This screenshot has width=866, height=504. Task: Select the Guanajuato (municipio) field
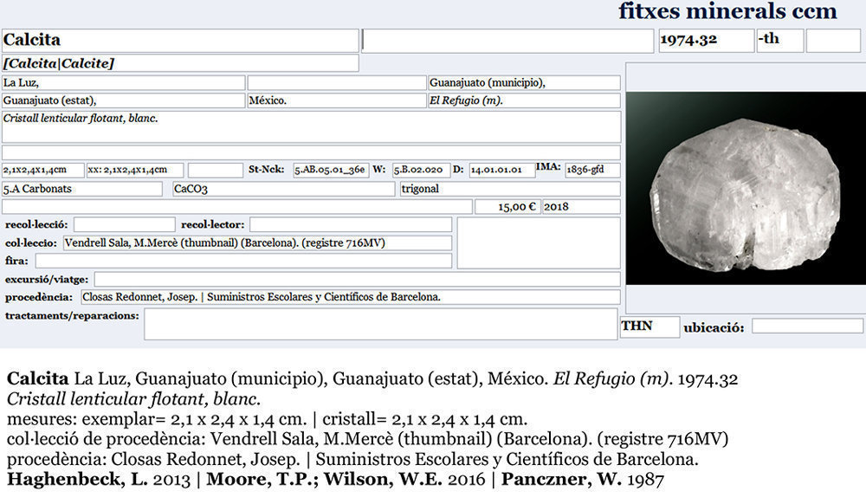(524, 83)
